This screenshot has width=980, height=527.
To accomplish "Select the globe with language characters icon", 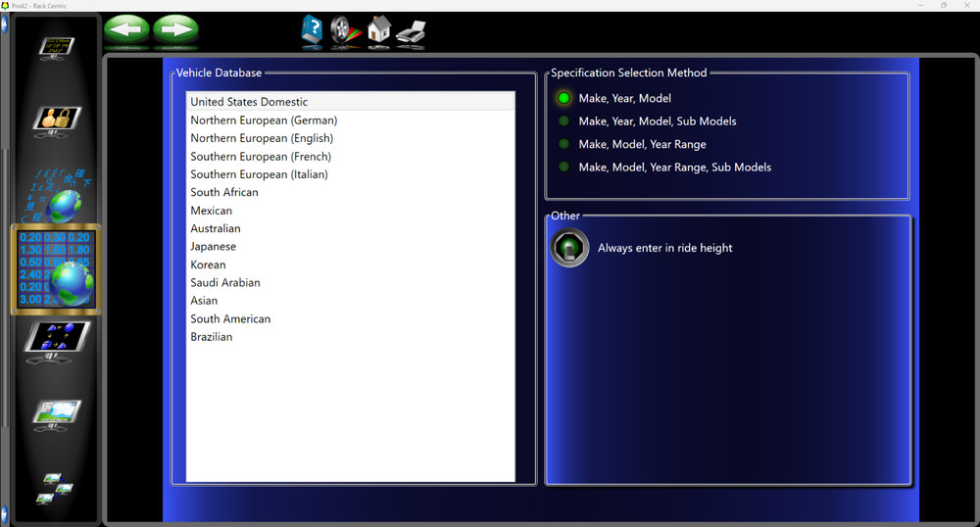I will click(x=59, y=195).
